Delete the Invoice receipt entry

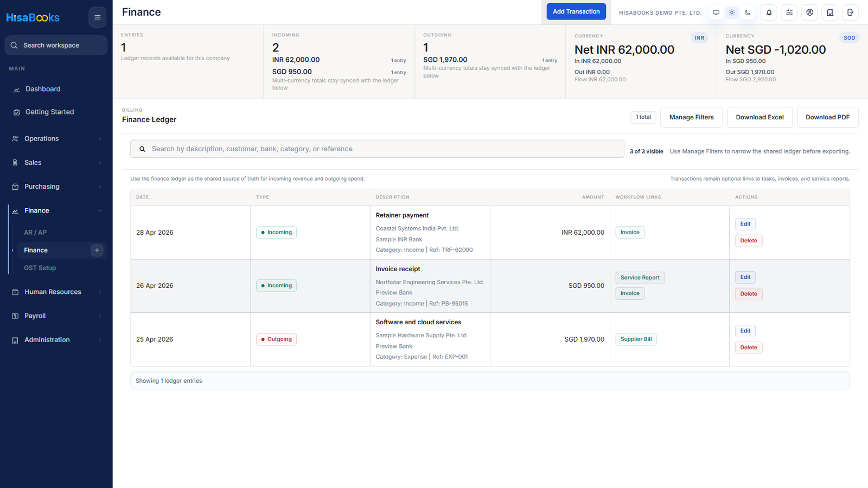tap(749, 294)
